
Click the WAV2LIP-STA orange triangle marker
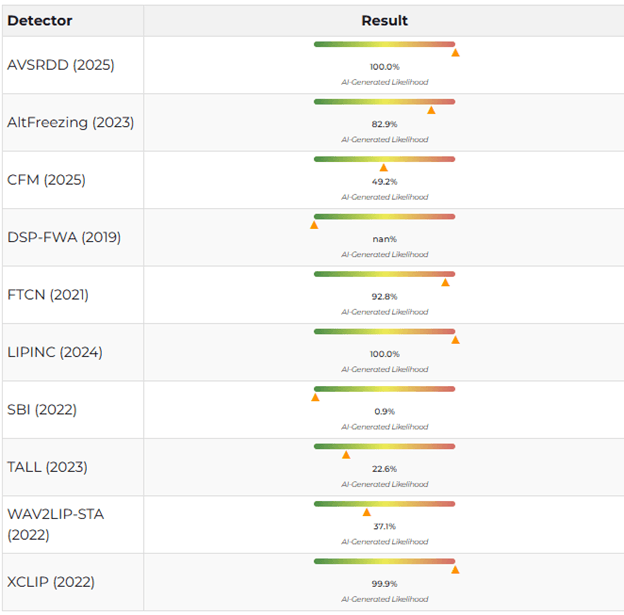click(x=366, y=513)
